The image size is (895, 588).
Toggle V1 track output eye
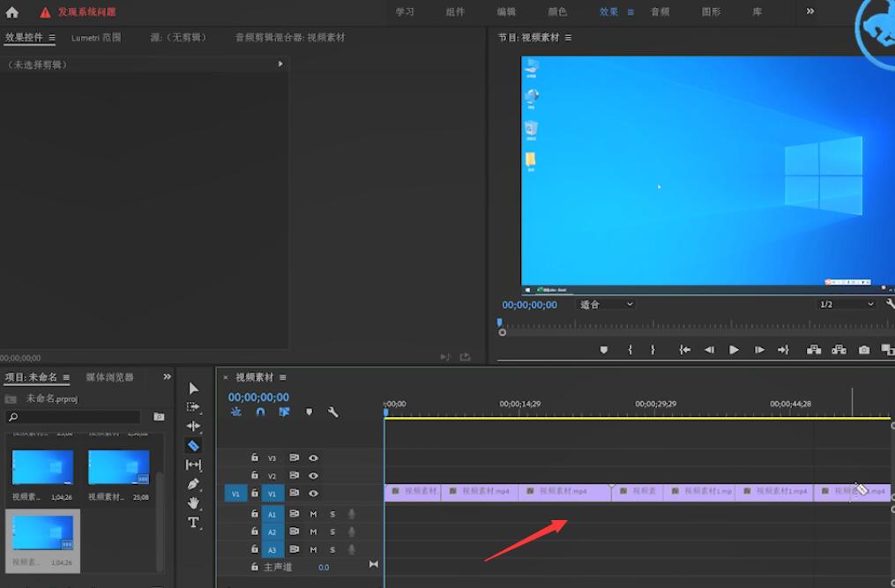pos(313,494)
